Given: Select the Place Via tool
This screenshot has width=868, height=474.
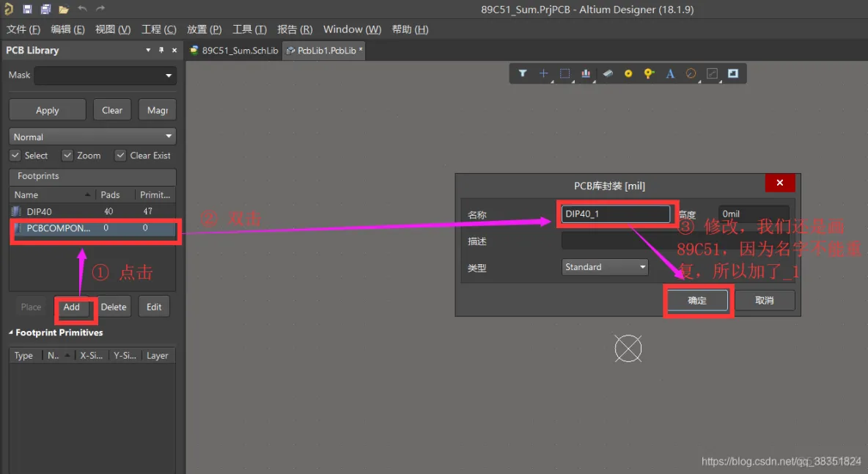Looking at the screenshot, I should click(x=649, y=73).
